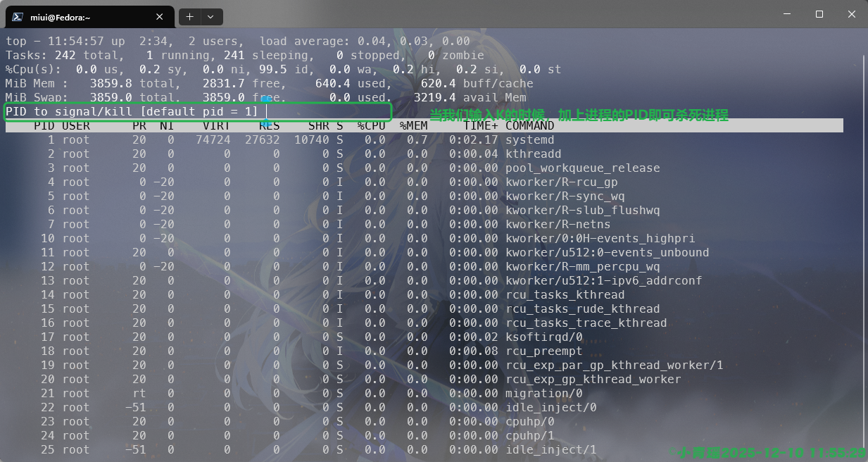Click the migration/0 process entry
868x462 pixels.
[543, 394]
